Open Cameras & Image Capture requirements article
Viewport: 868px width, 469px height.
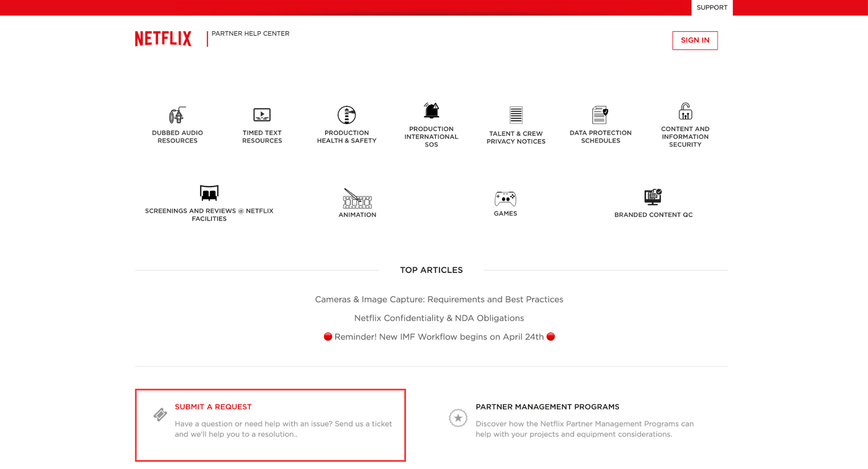pos(439,299)
